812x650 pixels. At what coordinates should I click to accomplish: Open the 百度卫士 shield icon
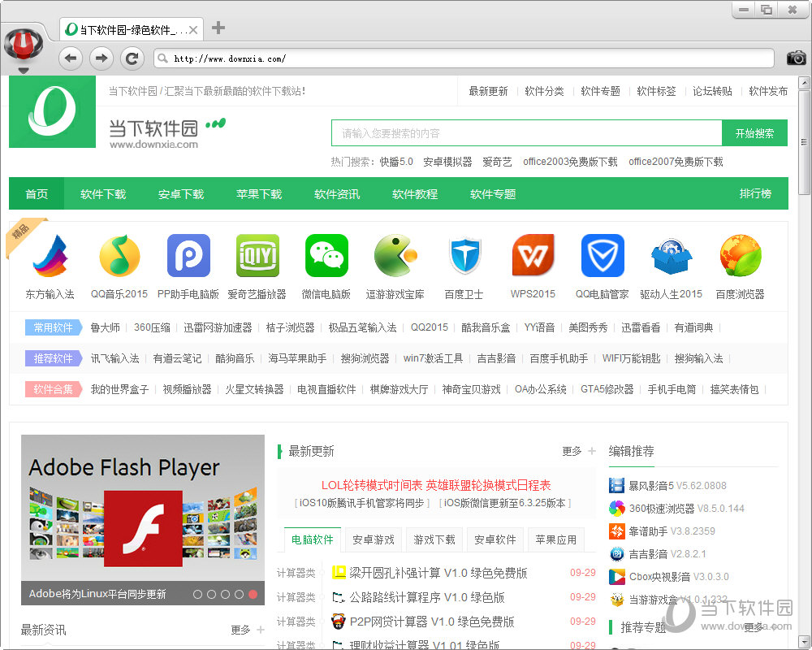point(464,256)
